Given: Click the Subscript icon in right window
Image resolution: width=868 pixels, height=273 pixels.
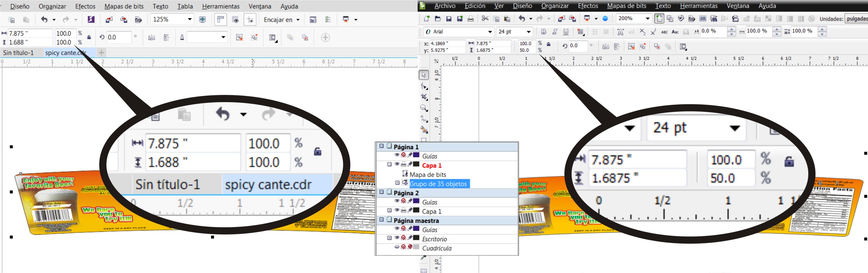Looking at the screenshot, I should (x=643, y=32).
